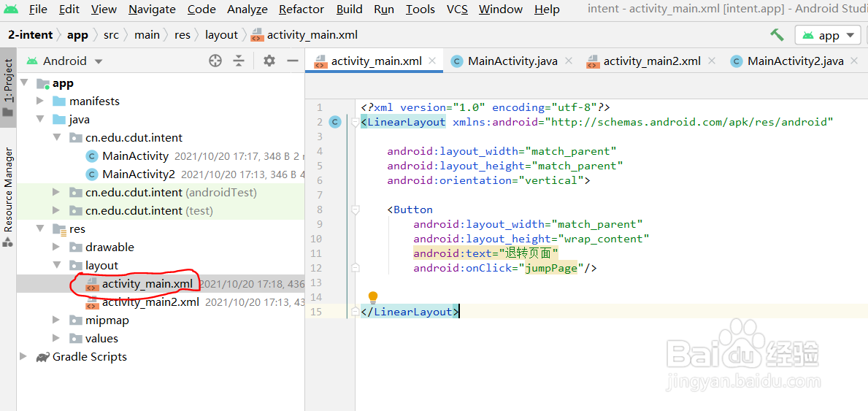
Task: Click the app breadcrumb in navigation bar
Action: 77,35
